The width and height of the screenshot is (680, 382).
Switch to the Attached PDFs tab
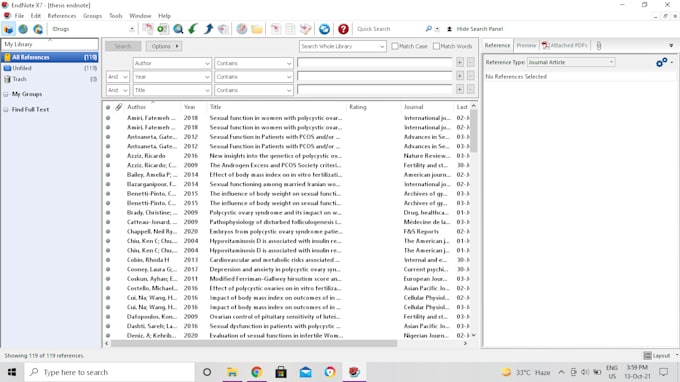click(565, 46)
